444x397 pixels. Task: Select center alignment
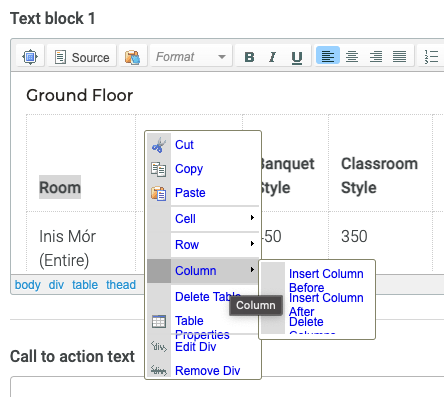tap(352, 56)
